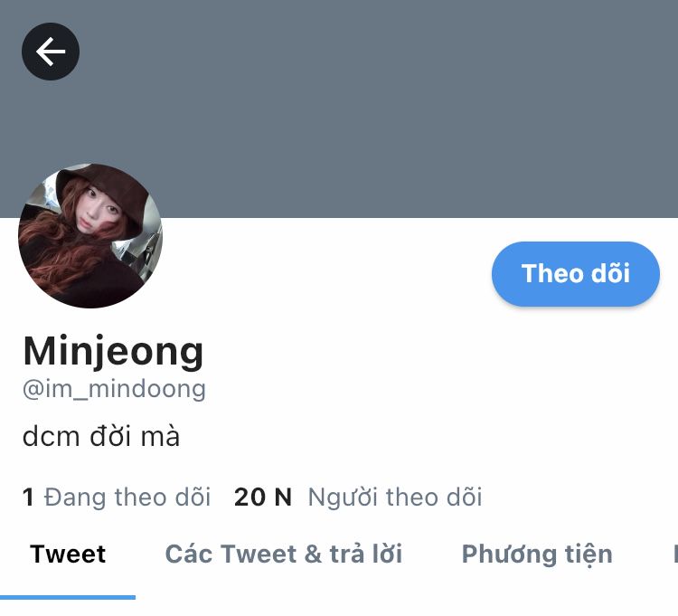Click the word Tweet in replies tab
Screen dimensions: 678x616
click(259, 554)
